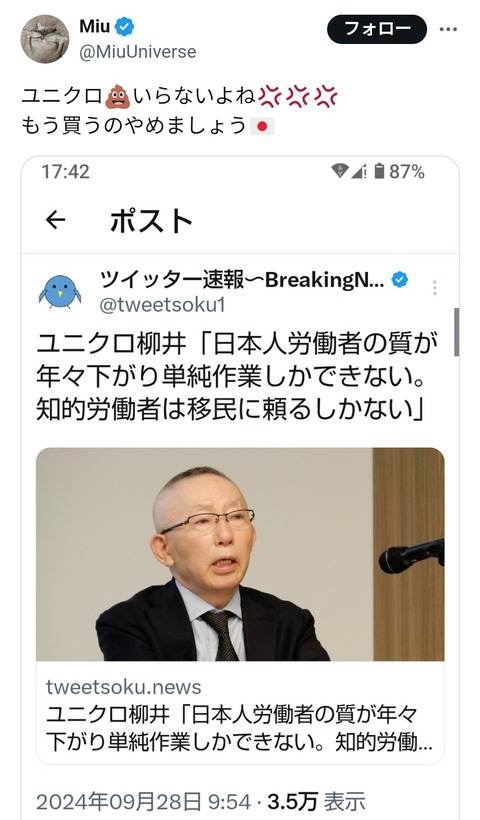Click the blue verified badge beside Miu
480x820 pixels.
(124, 27)
